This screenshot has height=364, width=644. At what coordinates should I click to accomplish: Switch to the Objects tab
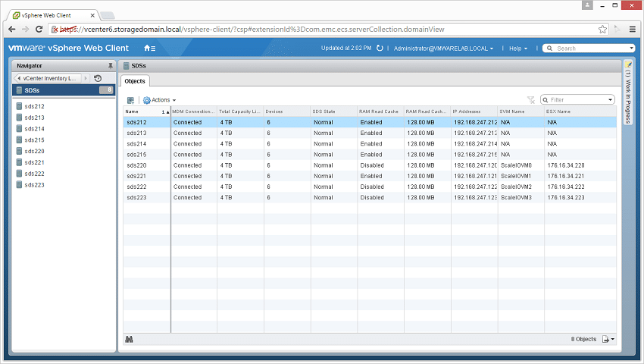point(135,81)
